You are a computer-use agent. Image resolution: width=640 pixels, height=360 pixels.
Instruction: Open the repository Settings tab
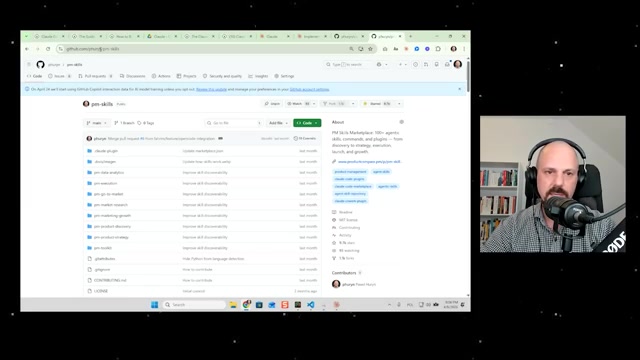coord(284,76)
